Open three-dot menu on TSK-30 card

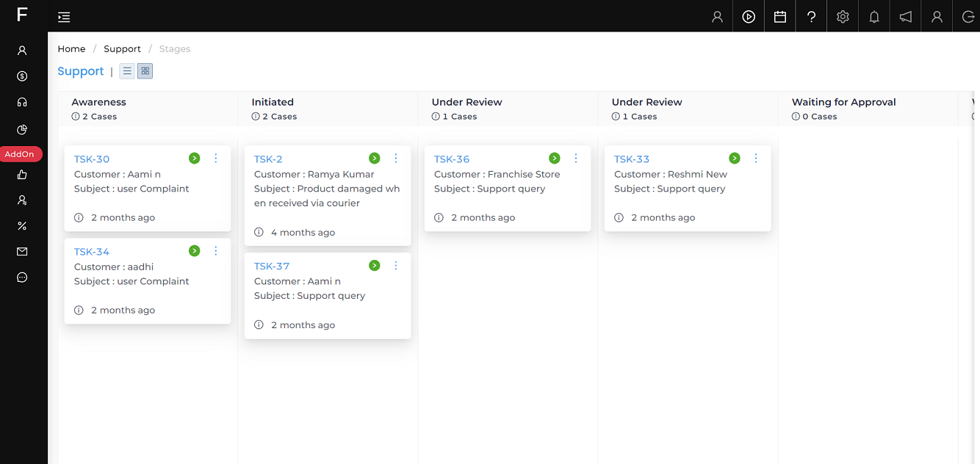[216, 159]
